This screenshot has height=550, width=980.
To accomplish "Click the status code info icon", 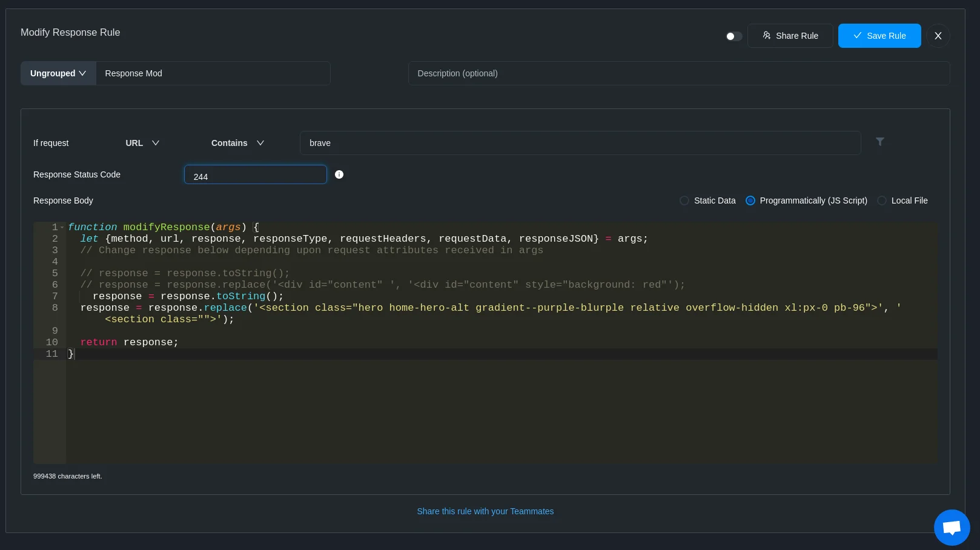I will (339, 174).
